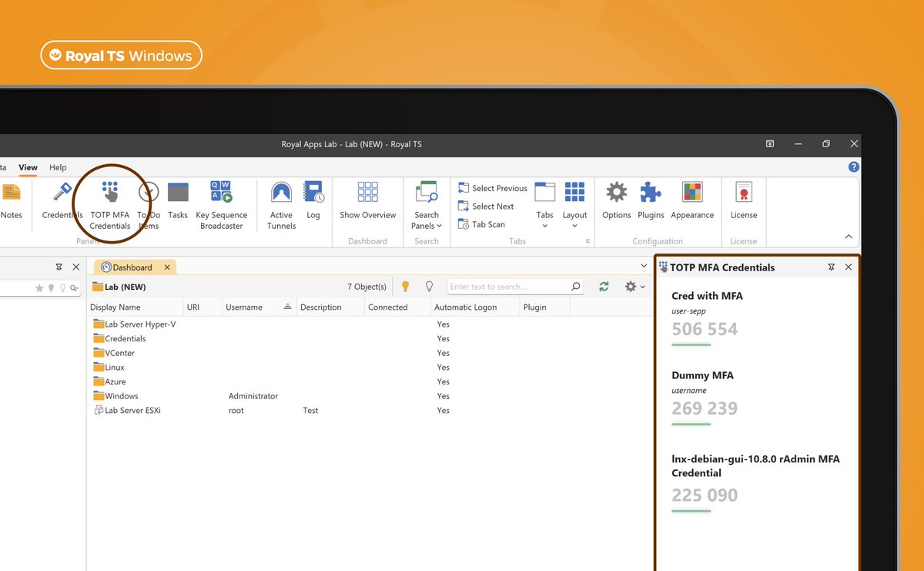Select the Lab Server Hyper-V folder row
This screenshot has width=924, height=571.
370,324
